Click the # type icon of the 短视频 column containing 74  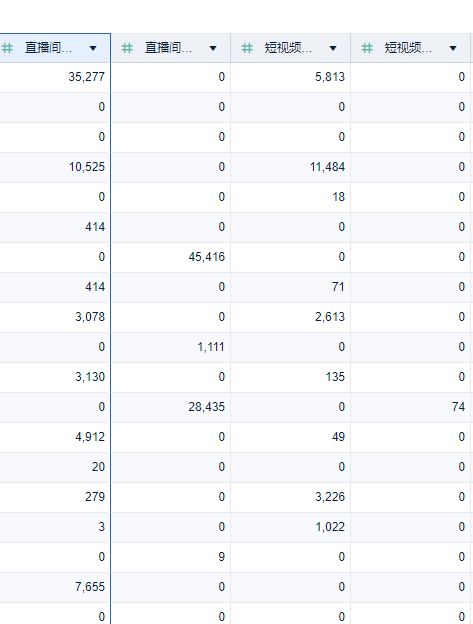pos(367,48)
